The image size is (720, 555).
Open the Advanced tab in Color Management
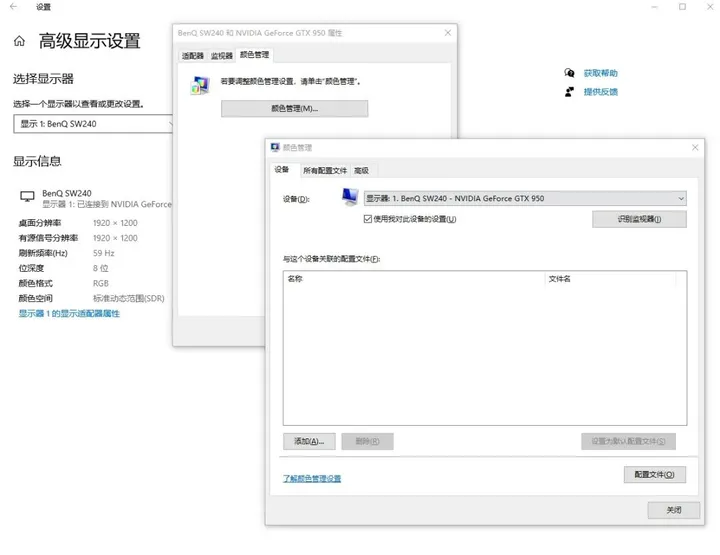click(361, 170)
